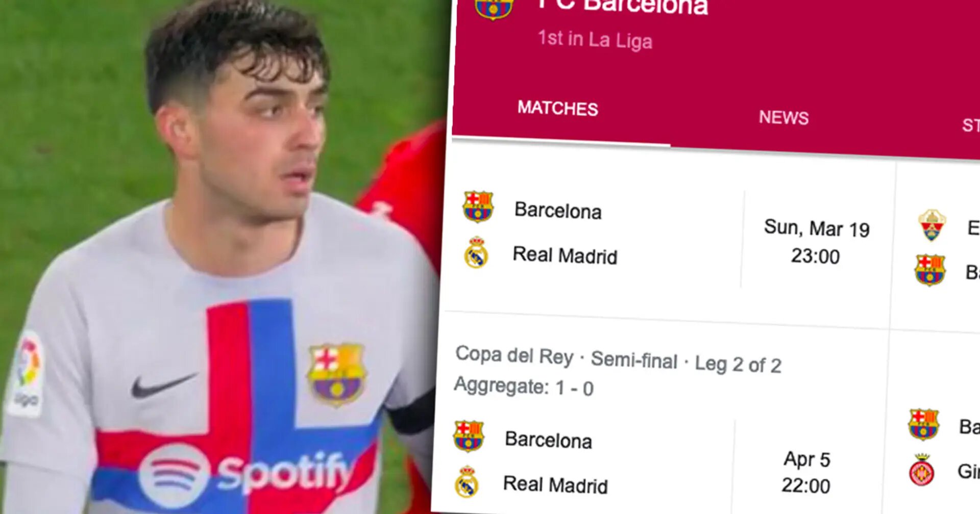Image resolution: width=980 pixels, height=514 pixels.
Task: Open the Apr 5 22:00 match time
Action: (806, 473)
